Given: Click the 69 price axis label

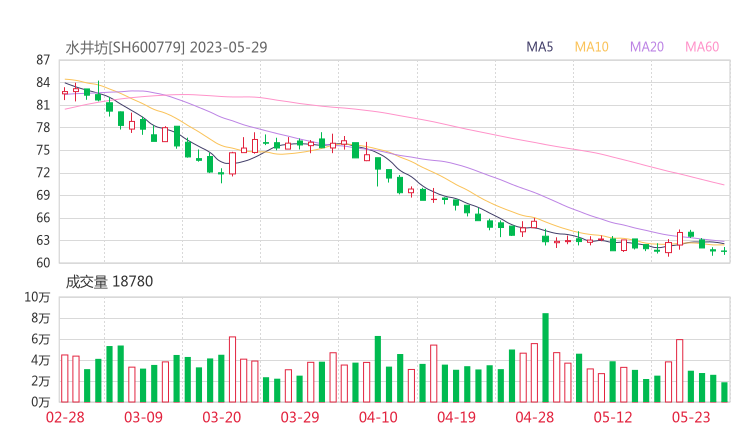Looking at the screenshot, I should point(43,195).
